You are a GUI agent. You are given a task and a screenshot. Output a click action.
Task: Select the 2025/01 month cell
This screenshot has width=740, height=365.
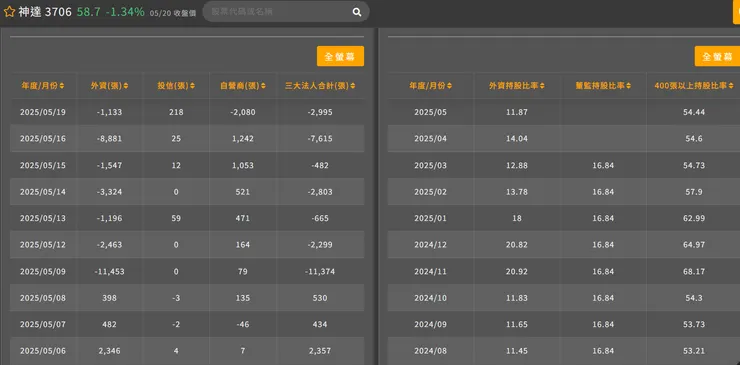coord(430,219)
